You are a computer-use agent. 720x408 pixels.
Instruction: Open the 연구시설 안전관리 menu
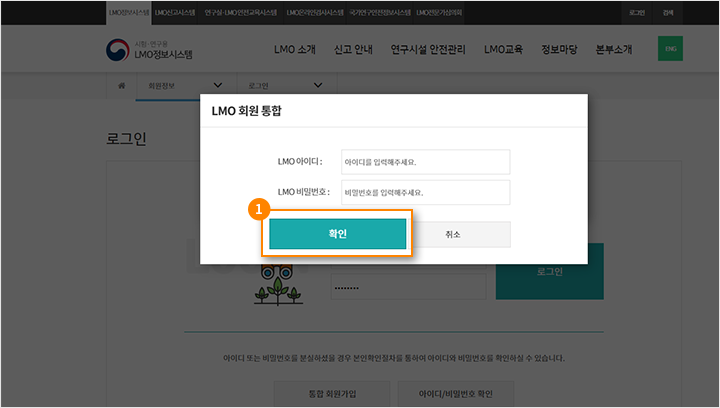(x=428, y=49)
